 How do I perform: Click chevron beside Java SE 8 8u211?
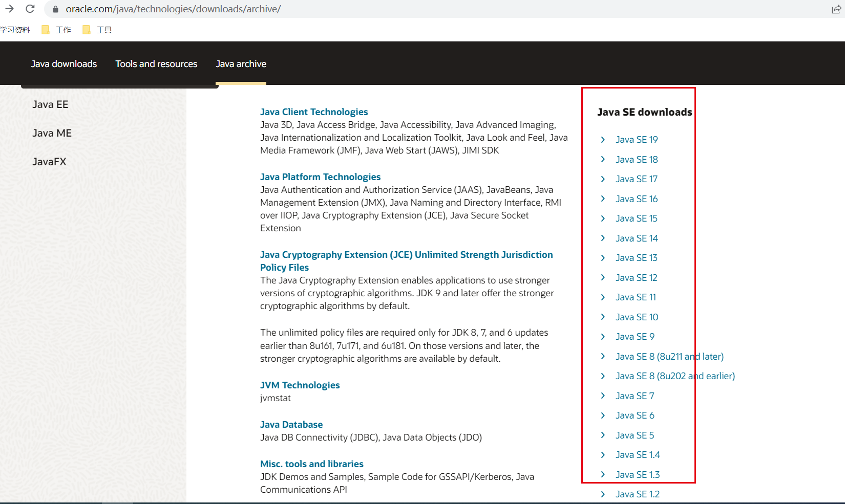click(603, 357)
